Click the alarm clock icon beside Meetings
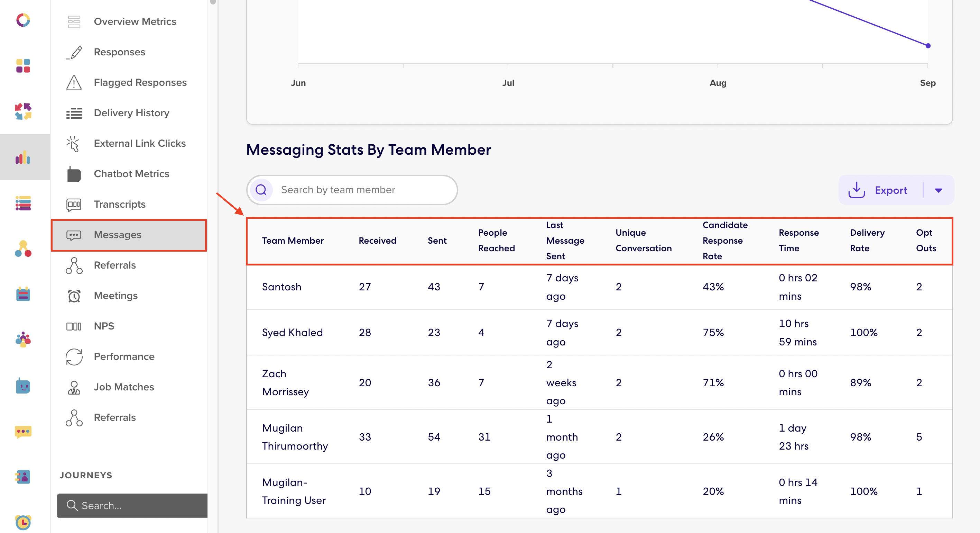 tap(74, 296)
